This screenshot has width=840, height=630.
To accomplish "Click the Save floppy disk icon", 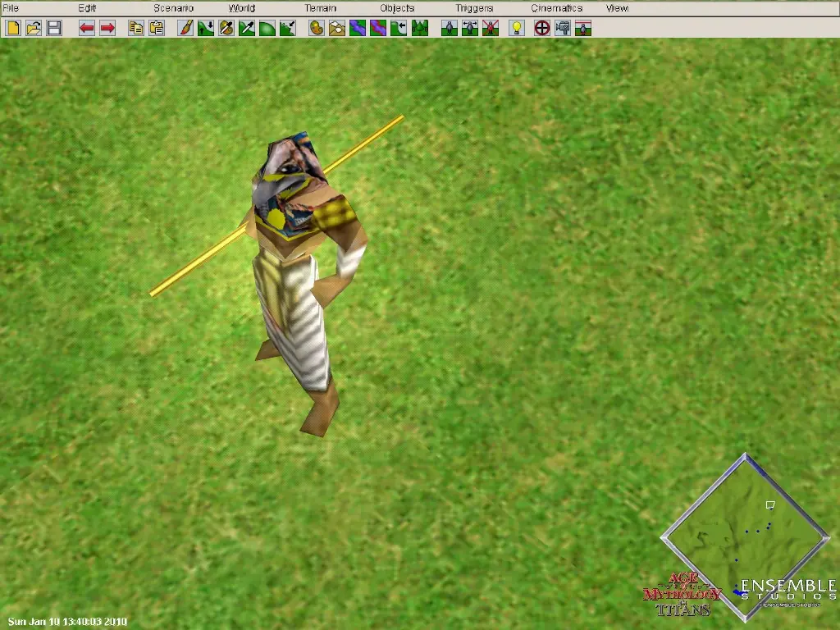I will (54, 28).
